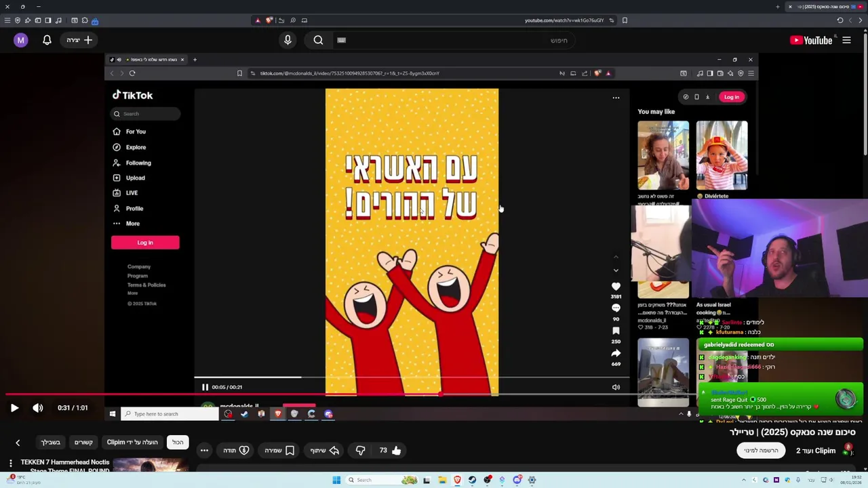The image size is (868, 488).
Task: Play the YouTube video
Action: pos(14,408)
